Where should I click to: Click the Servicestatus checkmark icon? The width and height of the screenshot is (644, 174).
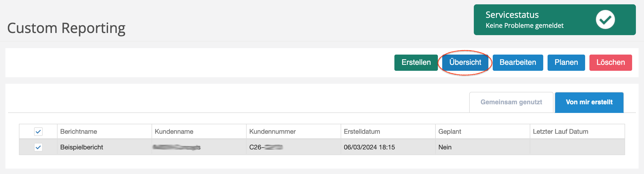(605, 19)
